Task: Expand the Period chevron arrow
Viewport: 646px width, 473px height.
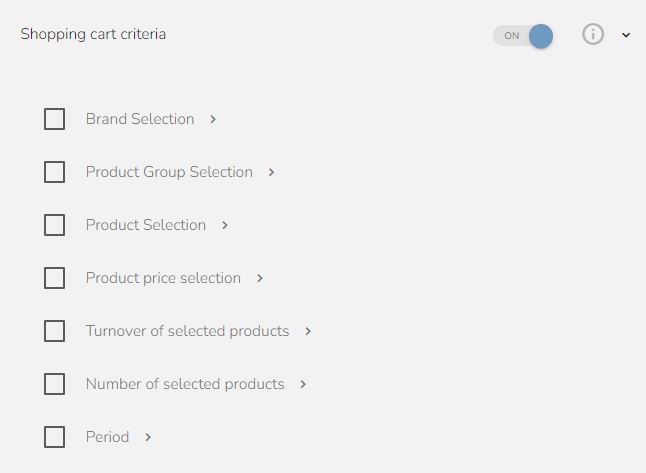Action: coord(148,437)
